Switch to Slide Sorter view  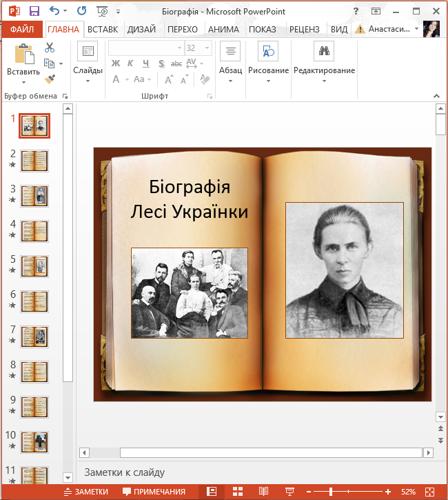pos(238,492)
